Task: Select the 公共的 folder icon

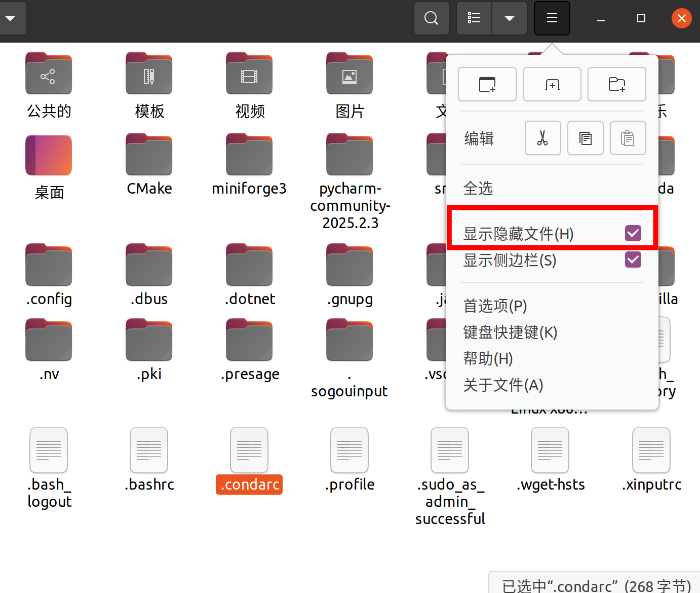Action: click(49, 73)
